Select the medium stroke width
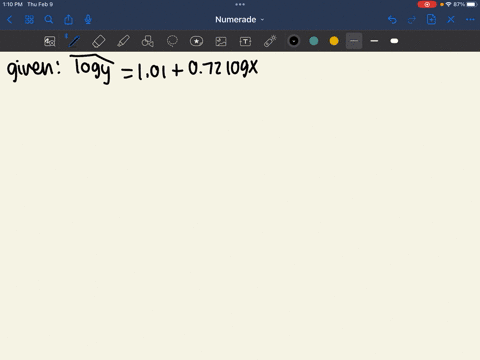Screen dimensions: 480x360 [374, 41]
